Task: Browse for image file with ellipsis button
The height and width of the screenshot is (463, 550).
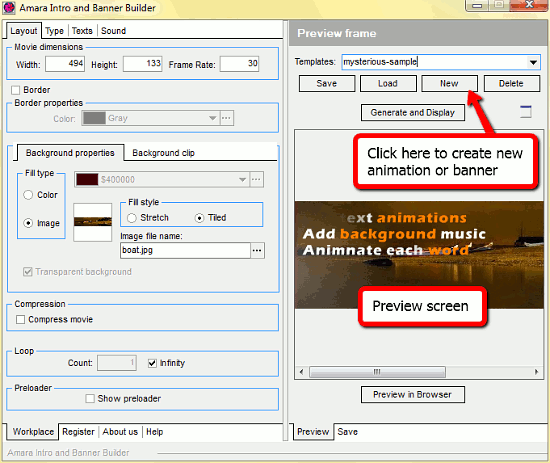Action: pos(257,250)
